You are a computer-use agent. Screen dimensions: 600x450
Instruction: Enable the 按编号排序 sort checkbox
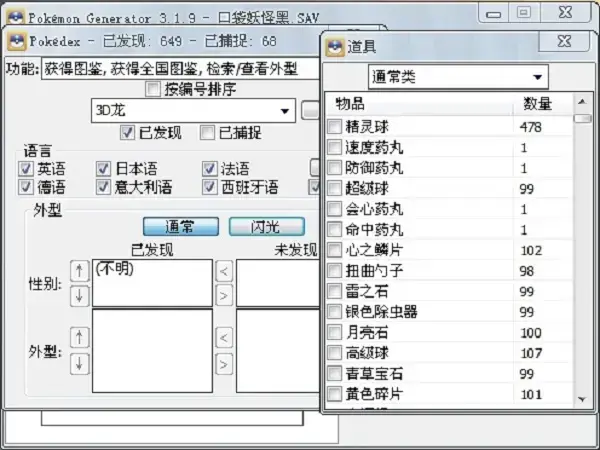[x=153, y=89]
